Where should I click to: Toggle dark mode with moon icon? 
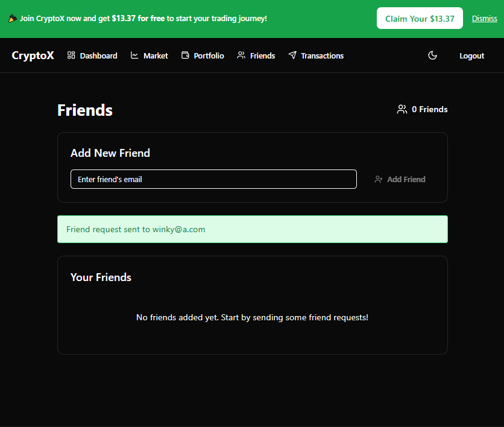pos(433,55)
